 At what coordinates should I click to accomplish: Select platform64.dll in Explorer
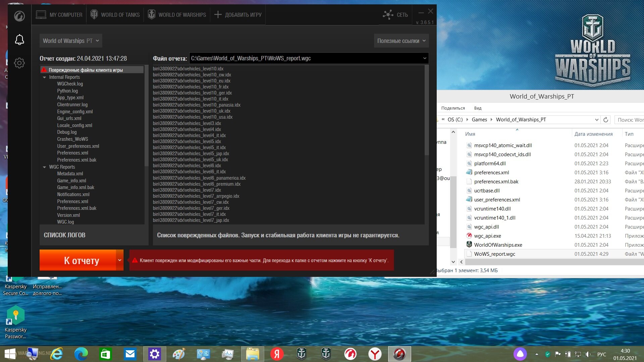[x=490, y=163]
